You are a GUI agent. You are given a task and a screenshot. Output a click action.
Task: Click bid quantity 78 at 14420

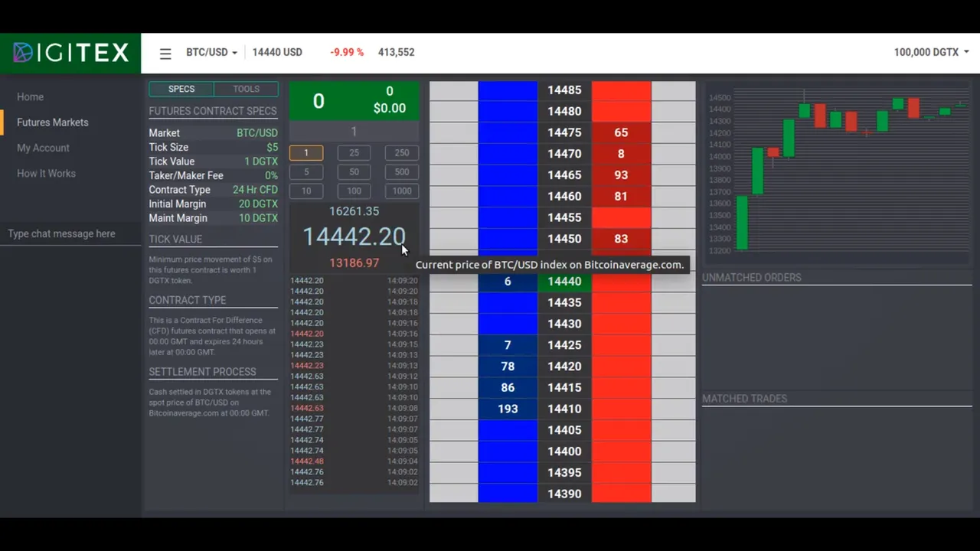tap(508, 367)
